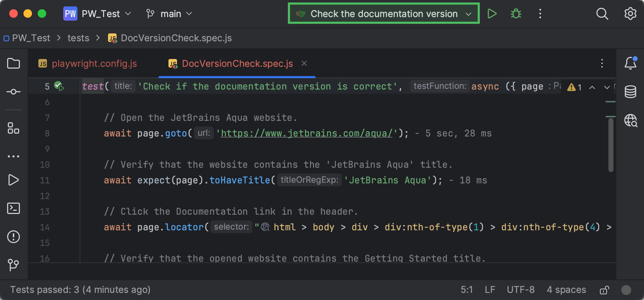This screenshot has width=644, height=300.
Task: Click line number 14 in gutter
Action: tap(45, 227)
